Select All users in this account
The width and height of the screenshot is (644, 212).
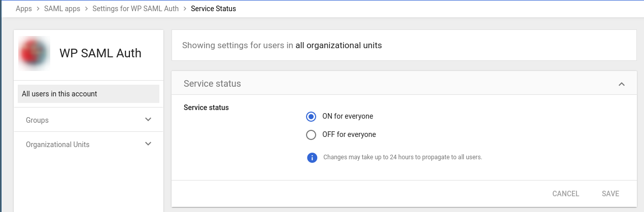pyautogui.click(x=88, y=94)
